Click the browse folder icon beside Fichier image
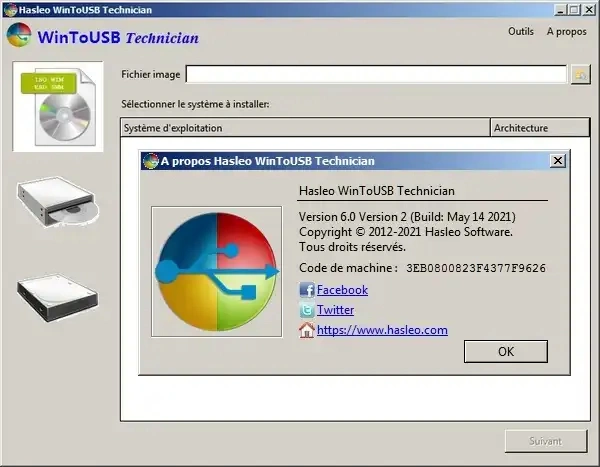 (579, 74)
